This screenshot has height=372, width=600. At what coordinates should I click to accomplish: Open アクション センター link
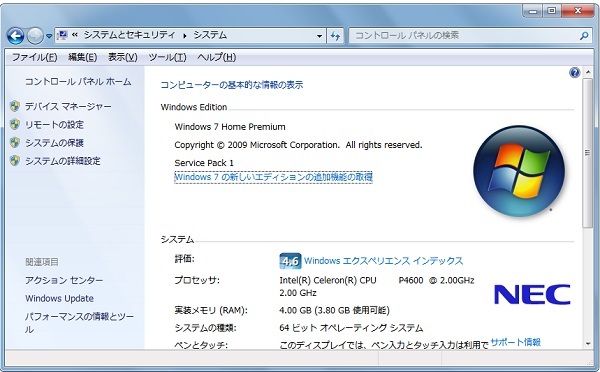tap(64, 280)
